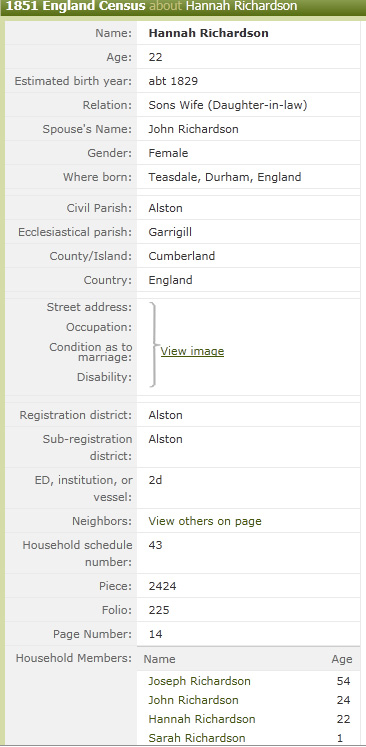Click the estimated birth year abt 1829
Viewport: 366px width, 747px height.
coord(173,81)
